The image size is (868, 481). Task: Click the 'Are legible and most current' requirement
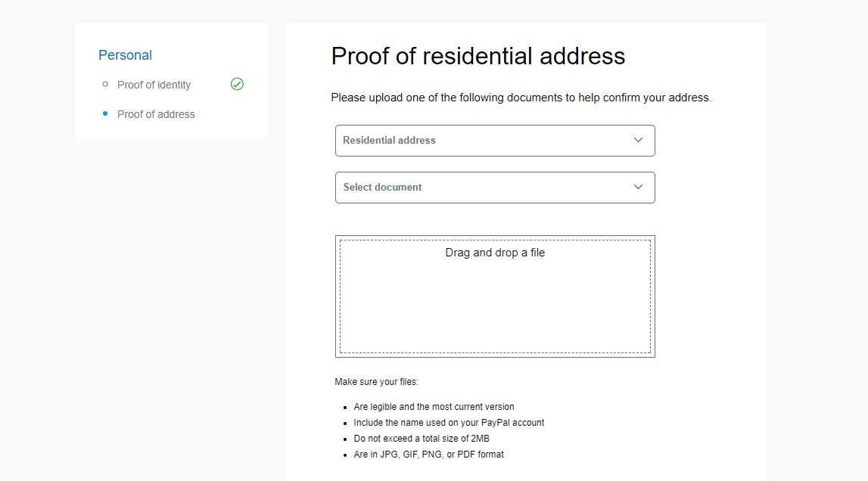click(x=434, y=407)
